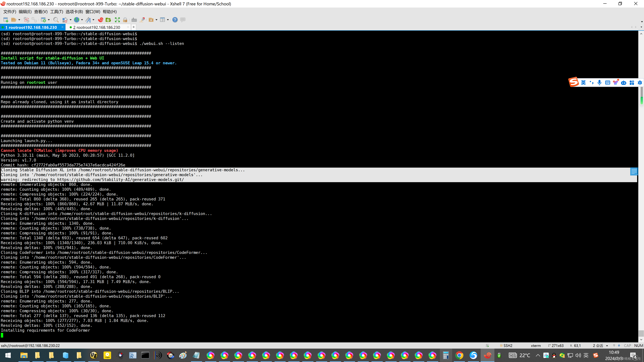The image size is (644, 362).
Task: Click the grayed-out reconnect chain icon
Action: coord(34,20)
